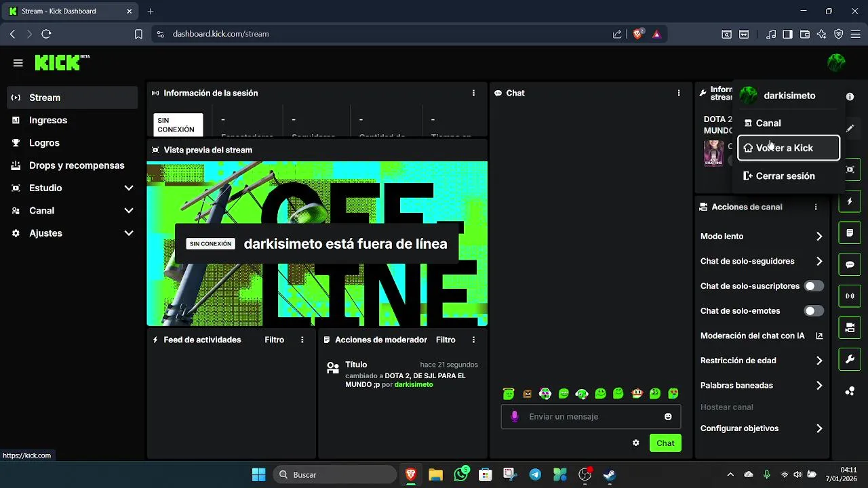Image resolution: width=868 pixels, height=488 pixels.
Task: Open WhatsApp from the taskbar
Action: click(x=461, y=474)
